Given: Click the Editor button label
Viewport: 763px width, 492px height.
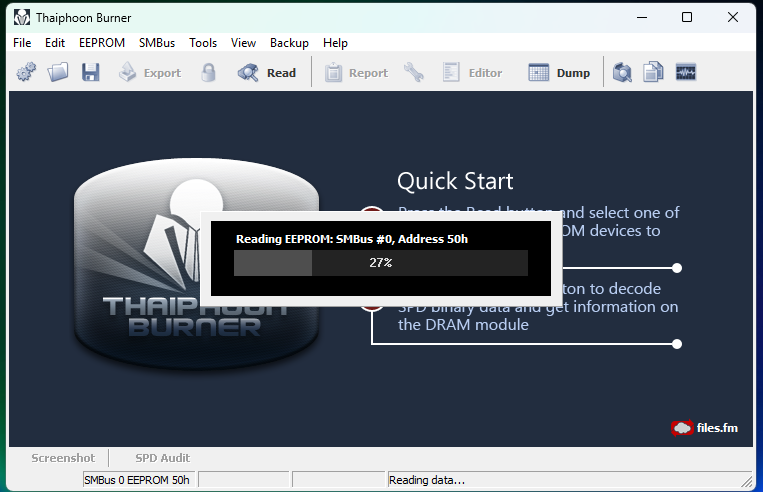Looking at the screenshot, I should [485, 73].
